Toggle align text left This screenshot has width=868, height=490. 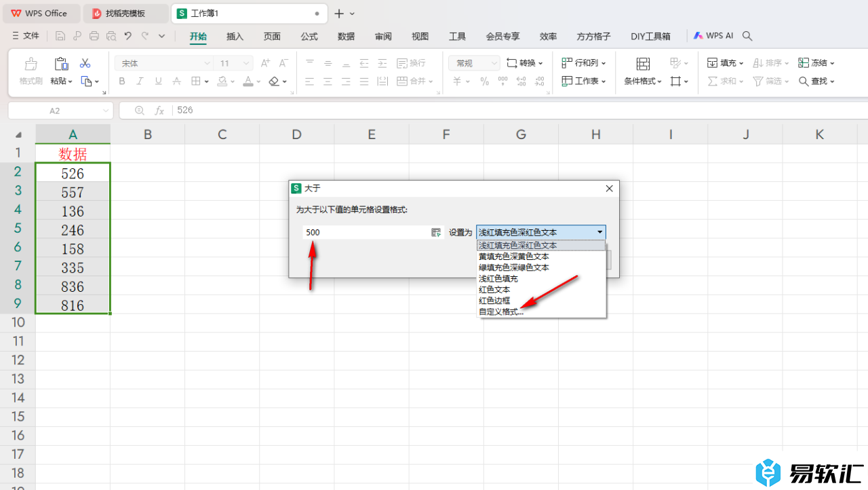(309, 81)
